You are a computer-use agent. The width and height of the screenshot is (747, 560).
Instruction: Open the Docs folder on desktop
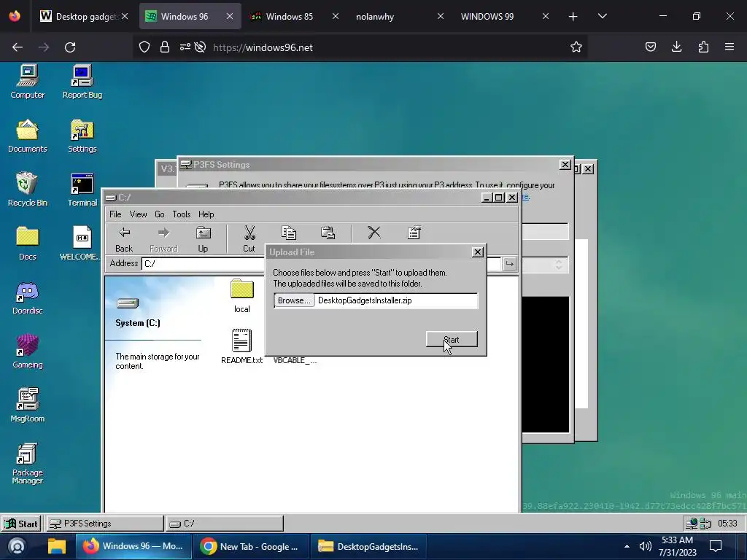(28, 244)
